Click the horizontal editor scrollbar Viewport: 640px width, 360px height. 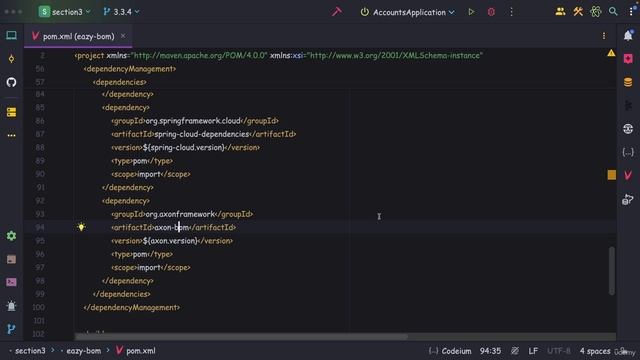(x=241, y=337)
